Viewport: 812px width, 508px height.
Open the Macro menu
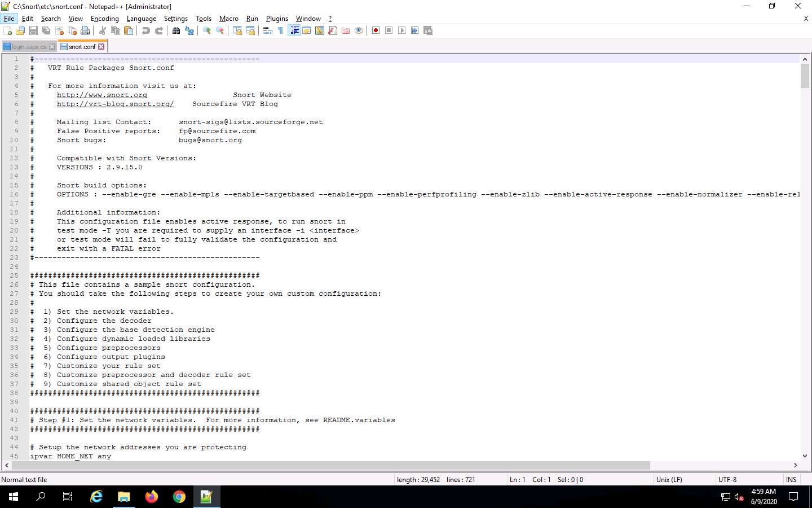[x=229, y=19]
